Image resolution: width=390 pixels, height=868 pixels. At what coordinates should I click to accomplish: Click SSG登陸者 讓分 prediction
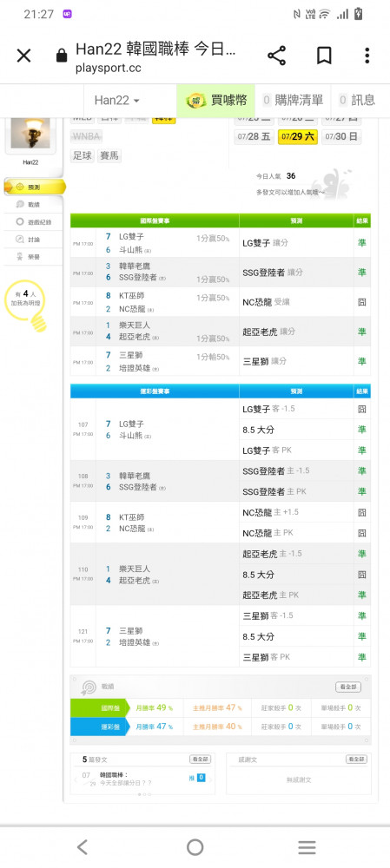coord(273,273)
